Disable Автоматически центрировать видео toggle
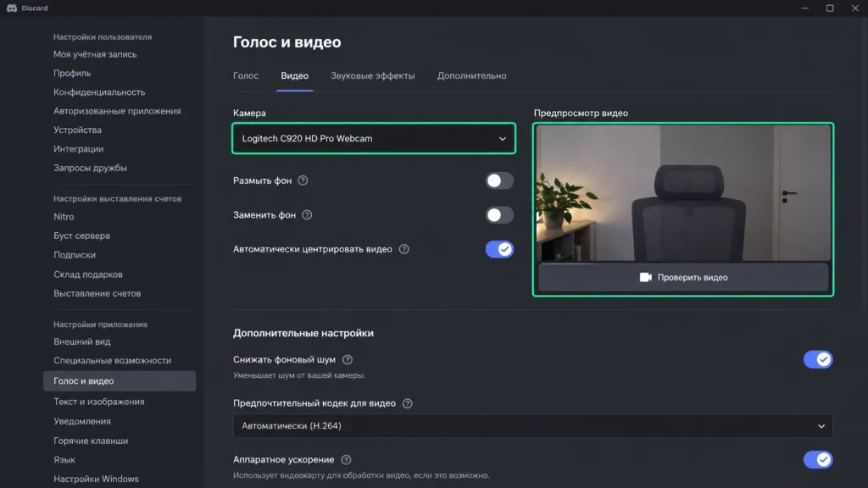Viewport: 868px width, 488px height. 499,249
